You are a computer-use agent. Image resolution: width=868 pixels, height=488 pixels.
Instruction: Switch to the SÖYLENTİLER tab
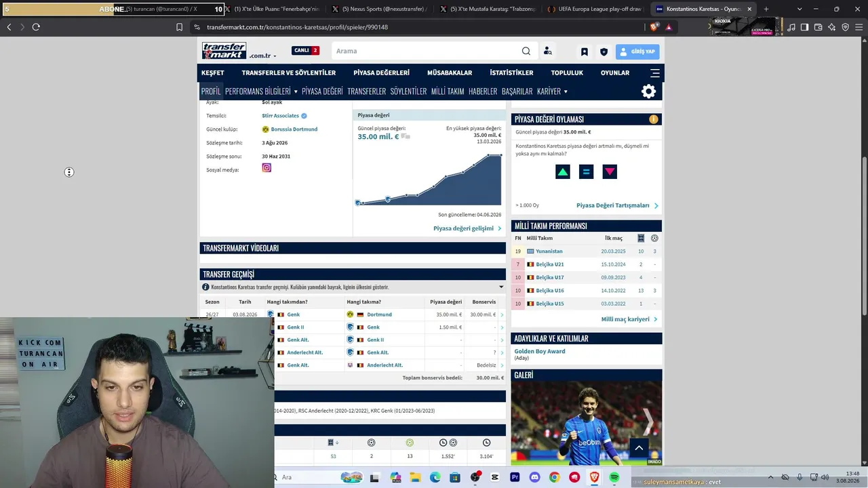click(x=408, y=91)
